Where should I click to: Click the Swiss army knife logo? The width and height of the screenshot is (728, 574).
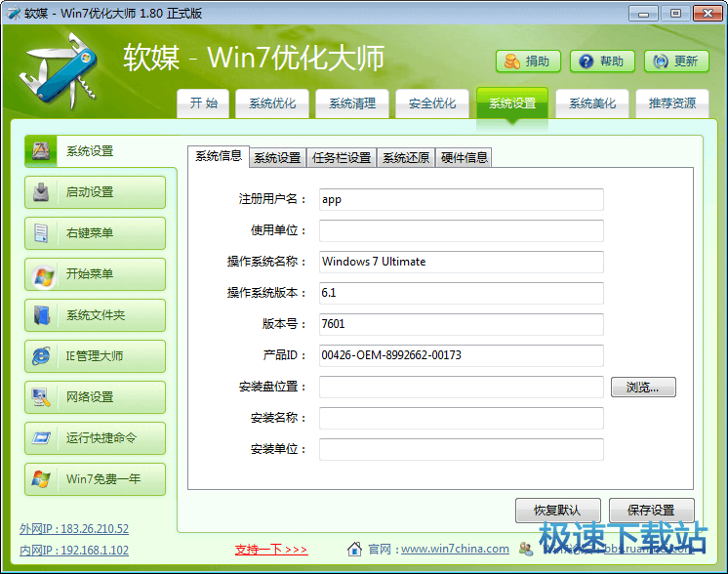(59, 71)
